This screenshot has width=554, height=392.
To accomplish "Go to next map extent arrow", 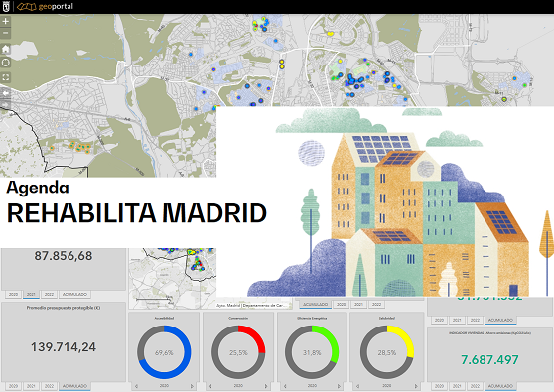I will coord(6,105).
